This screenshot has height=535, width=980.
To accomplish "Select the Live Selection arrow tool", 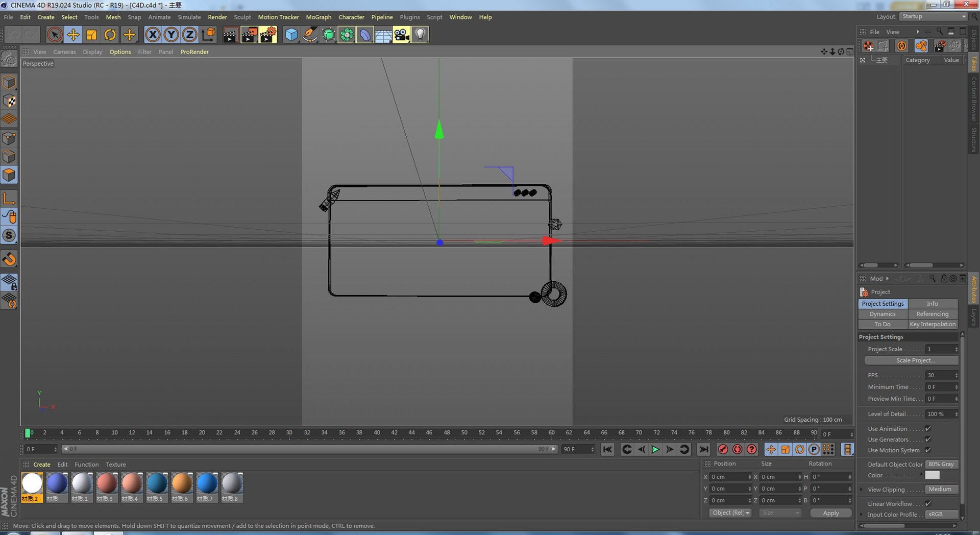I will (x=55, y=35).
